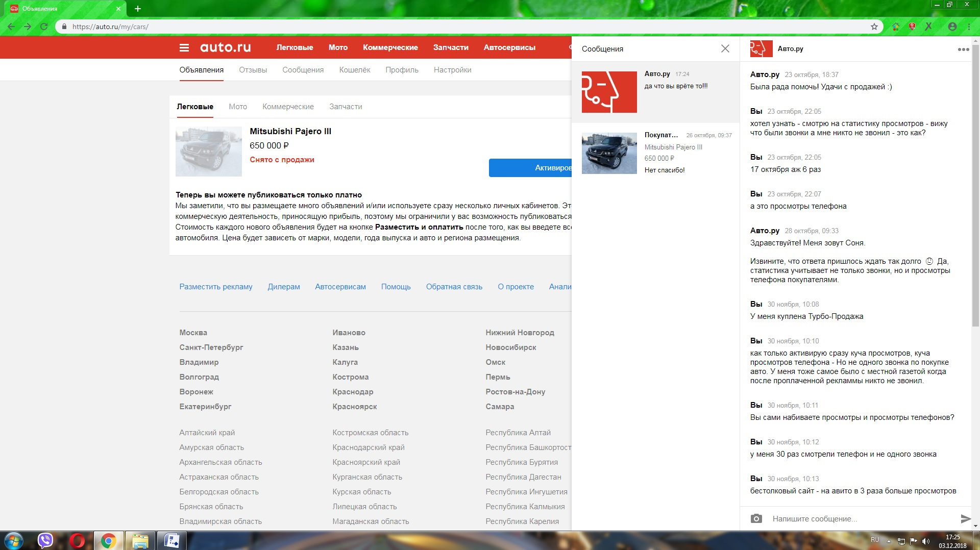This screenshot has width=980, height=550.
Task: Click the auto.ru logo
Action: tap(225, 47)
